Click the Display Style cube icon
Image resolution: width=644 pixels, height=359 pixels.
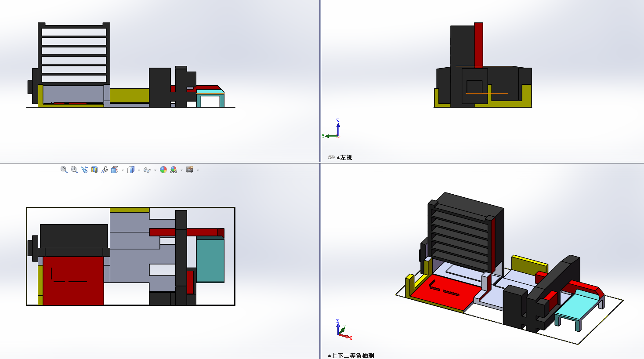tap(130, 170)
